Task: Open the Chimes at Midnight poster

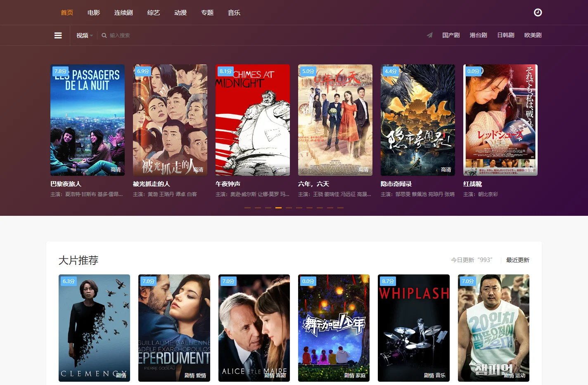Action: [253, 120]
